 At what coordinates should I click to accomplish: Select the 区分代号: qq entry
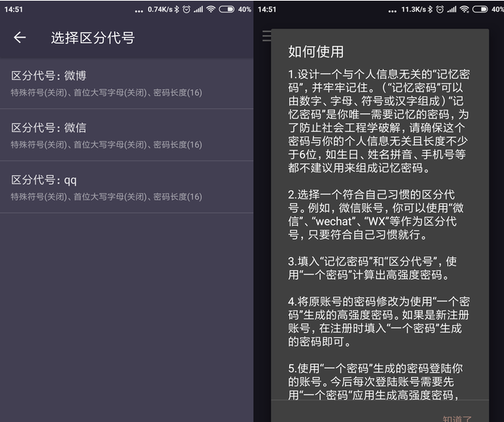(126, 187)
